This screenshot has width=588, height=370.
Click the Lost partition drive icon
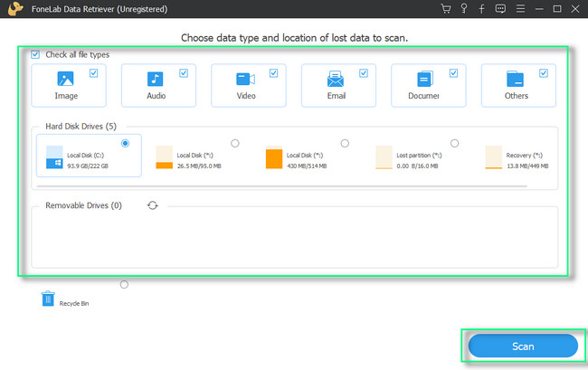coord(384,157)
